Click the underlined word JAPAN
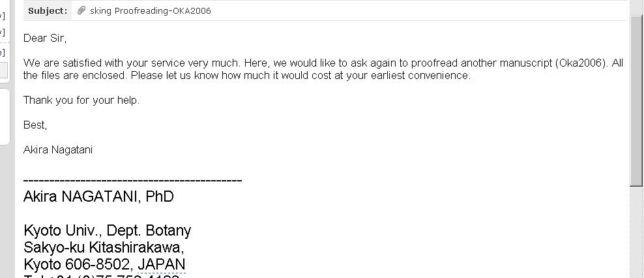 (162, 264)
